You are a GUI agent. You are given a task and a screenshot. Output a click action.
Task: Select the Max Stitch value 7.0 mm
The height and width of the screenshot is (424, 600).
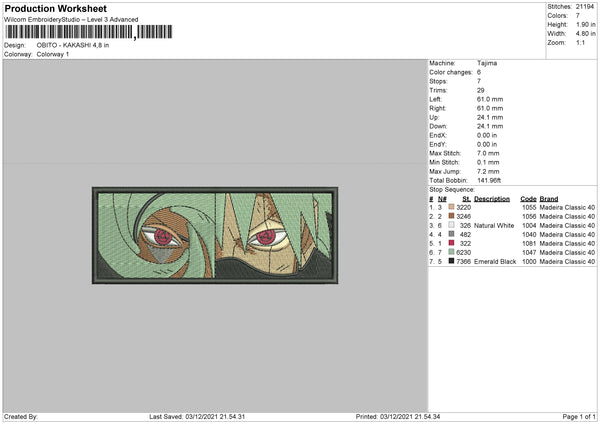click(x=488, y=153)
